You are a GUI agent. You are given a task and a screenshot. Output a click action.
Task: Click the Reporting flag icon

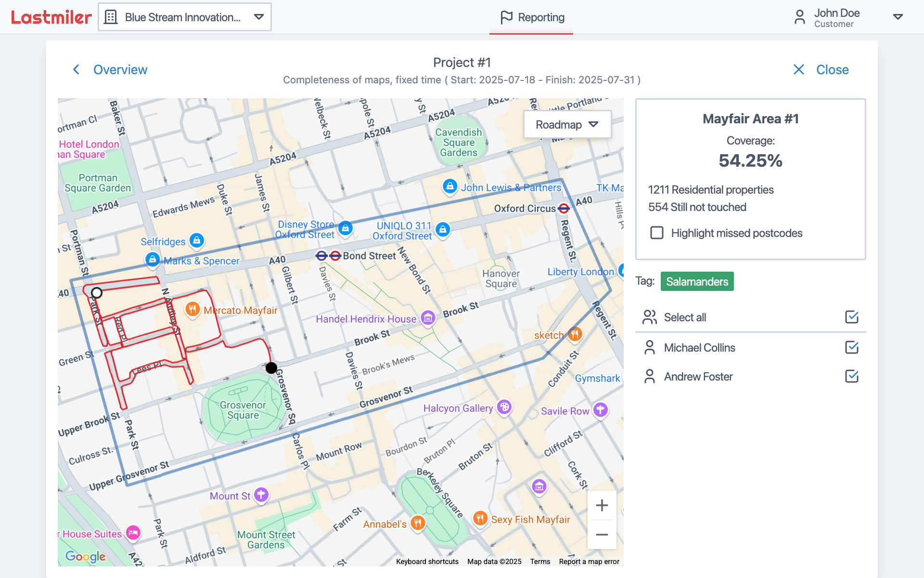pos(506,17)
